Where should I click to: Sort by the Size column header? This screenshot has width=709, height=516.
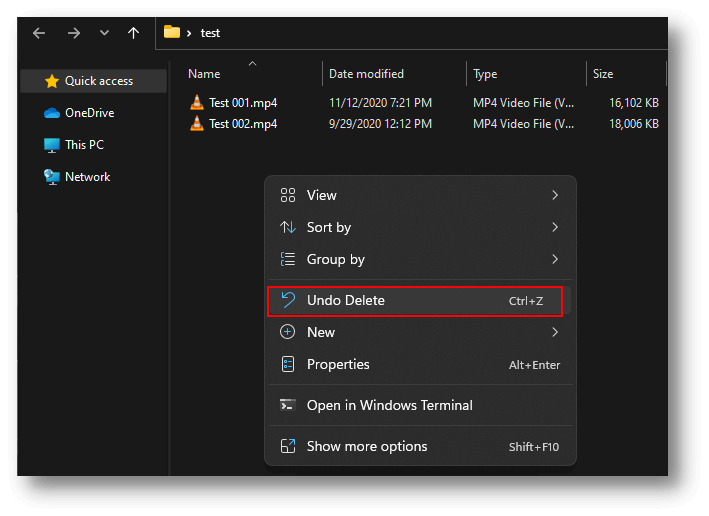click(603, 74)
